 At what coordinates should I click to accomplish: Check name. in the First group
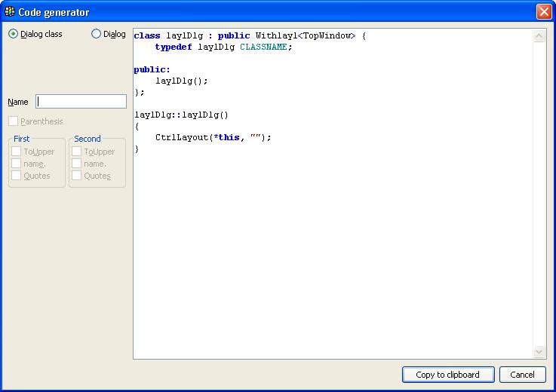pyautogui.click(x=16, y=164)
